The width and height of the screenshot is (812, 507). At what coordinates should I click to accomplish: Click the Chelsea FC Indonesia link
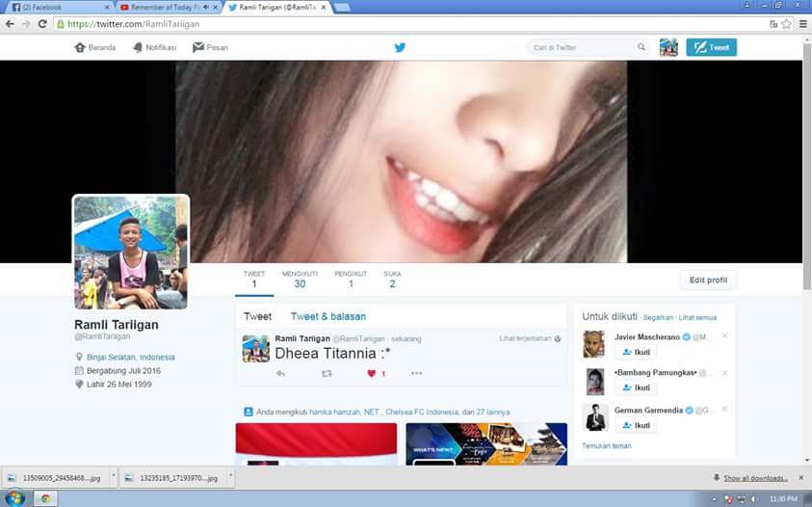click(x=422, y=413)
